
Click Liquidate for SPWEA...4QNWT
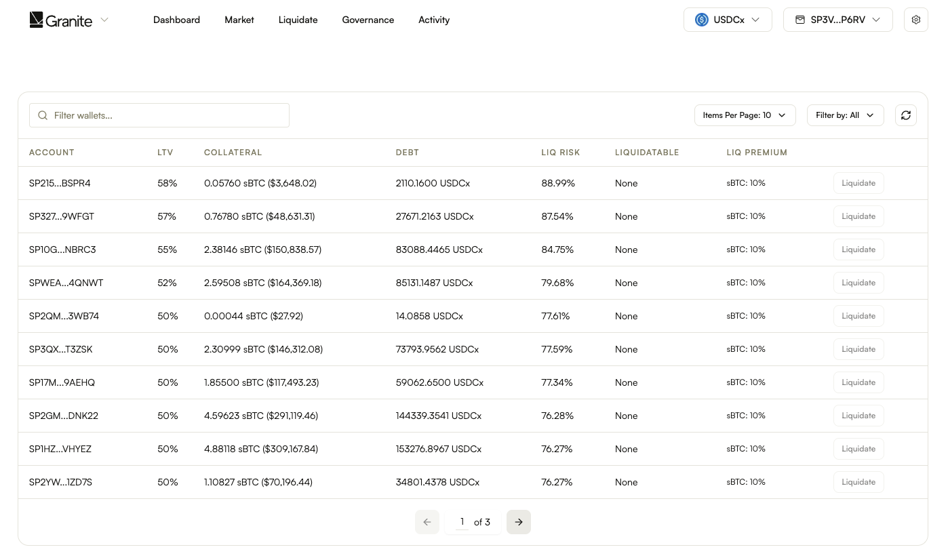coord(858,283)
